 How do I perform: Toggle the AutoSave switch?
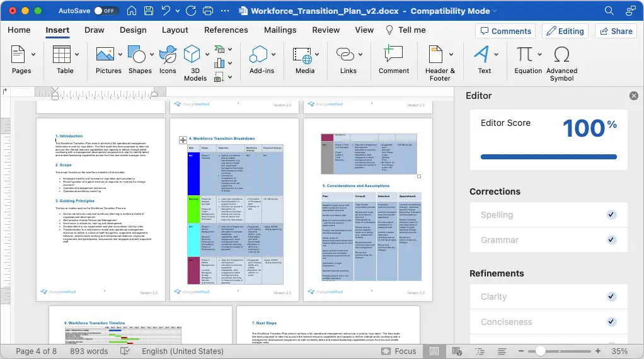click(105, 11)
